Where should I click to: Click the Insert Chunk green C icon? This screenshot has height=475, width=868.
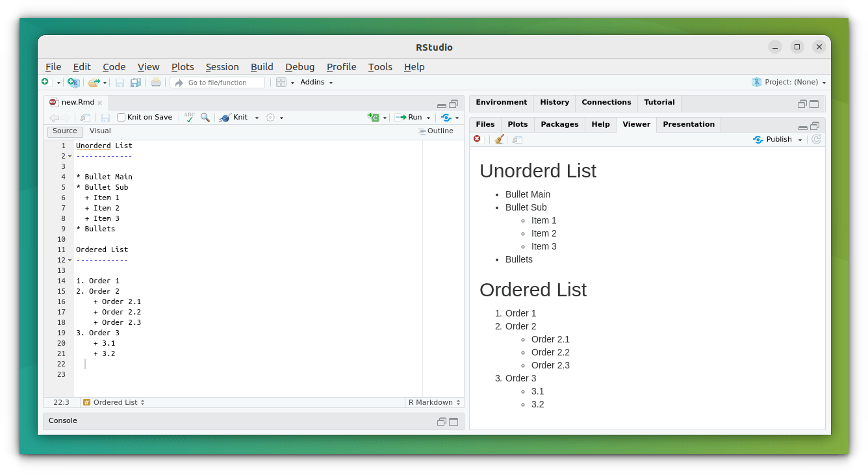(374, 118)
